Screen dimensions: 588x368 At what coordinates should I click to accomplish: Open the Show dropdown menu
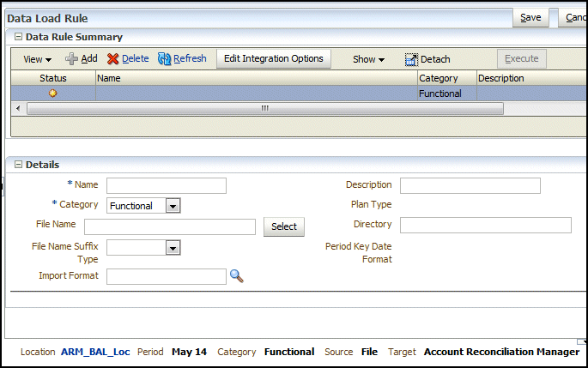[368, 59]
